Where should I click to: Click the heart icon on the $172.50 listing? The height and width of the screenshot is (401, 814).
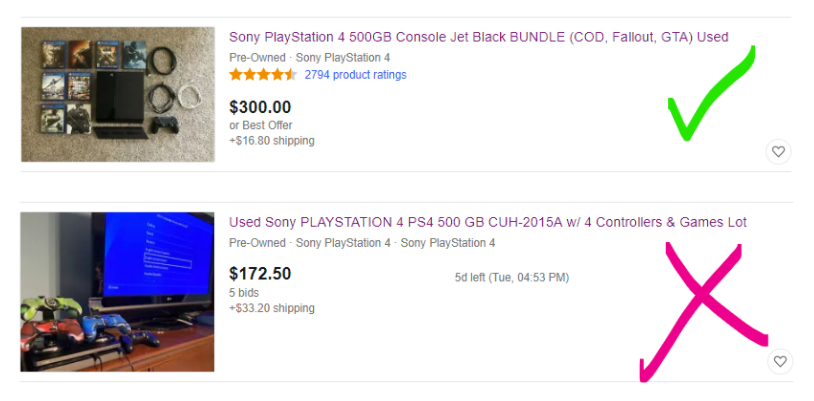[x=778, y=361]
